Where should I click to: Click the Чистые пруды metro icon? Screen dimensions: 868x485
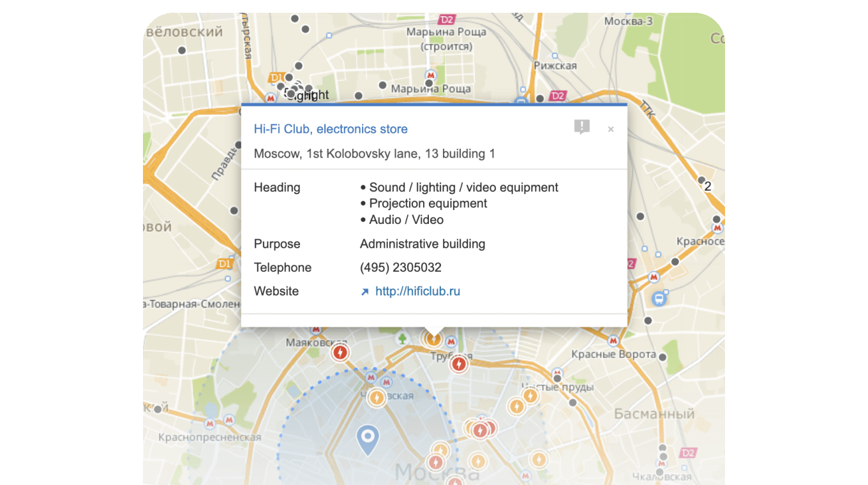(557, 374)
